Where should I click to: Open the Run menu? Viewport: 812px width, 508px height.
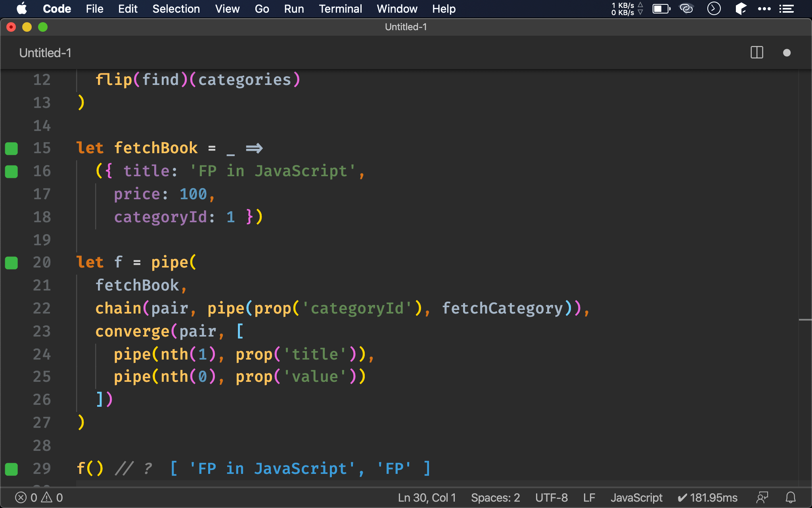(294, 9)
